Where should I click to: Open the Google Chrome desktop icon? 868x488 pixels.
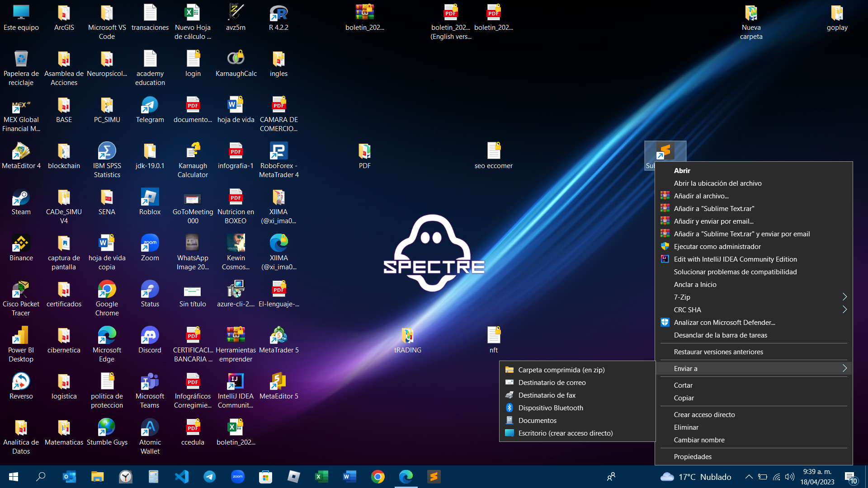pyautogui.click(x=107, y=298)
